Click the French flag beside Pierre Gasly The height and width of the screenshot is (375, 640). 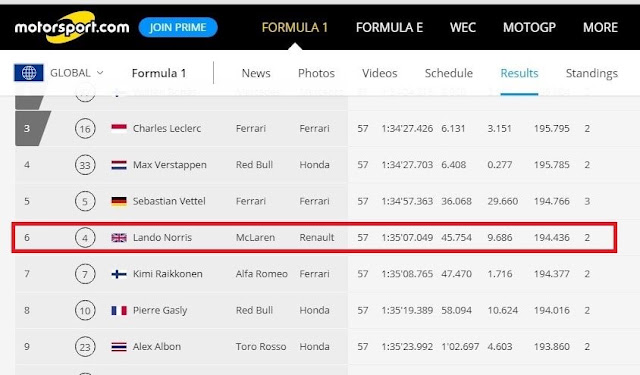click(119, 311)
